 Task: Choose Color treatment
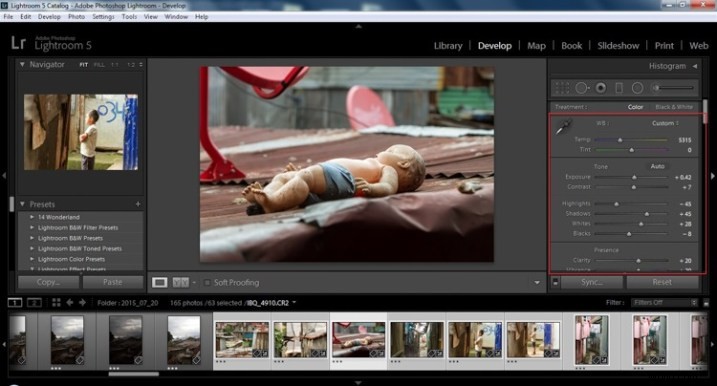[x=635, y=107]
